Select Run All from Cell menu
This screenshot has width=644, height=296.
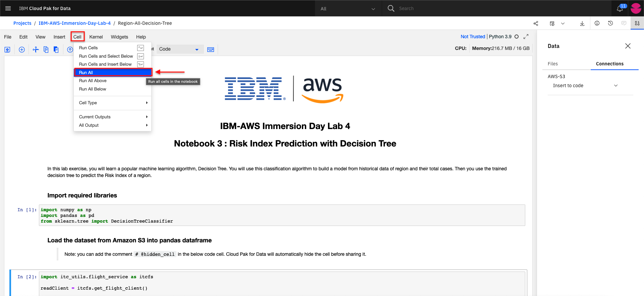[113, 72]
